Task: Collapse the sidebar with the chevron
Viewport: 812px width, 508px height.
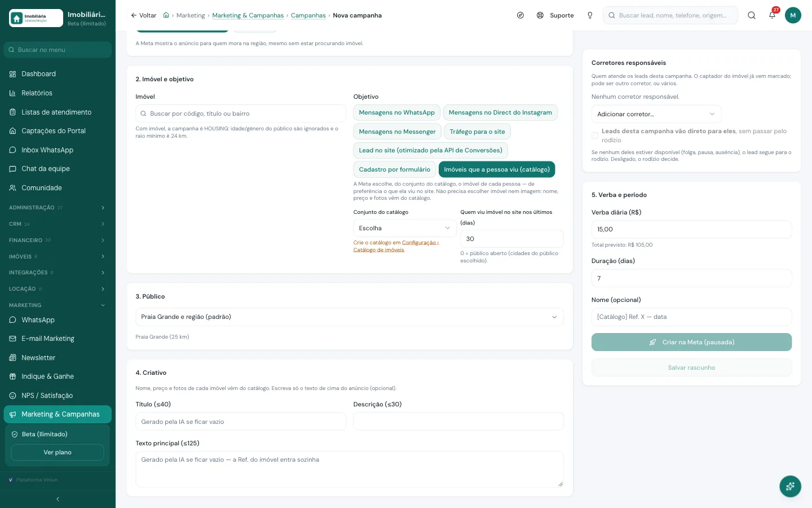Action: (58, 499)
